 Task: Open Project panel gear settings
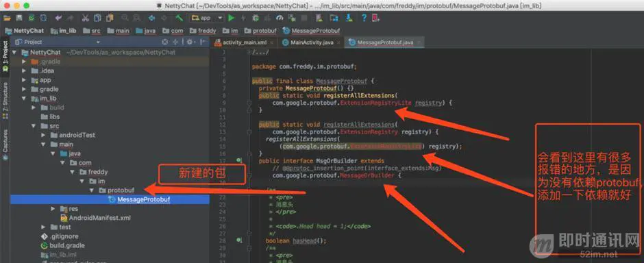[190, 42]
